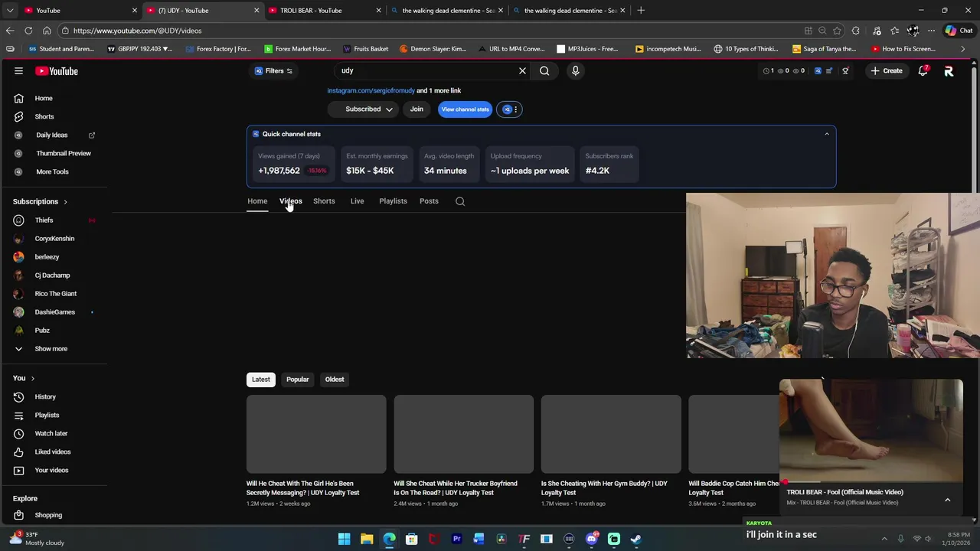This screenshot has height=551, width=980.
Task: Search within channel using magnifier icon
Action: (460, 201)
